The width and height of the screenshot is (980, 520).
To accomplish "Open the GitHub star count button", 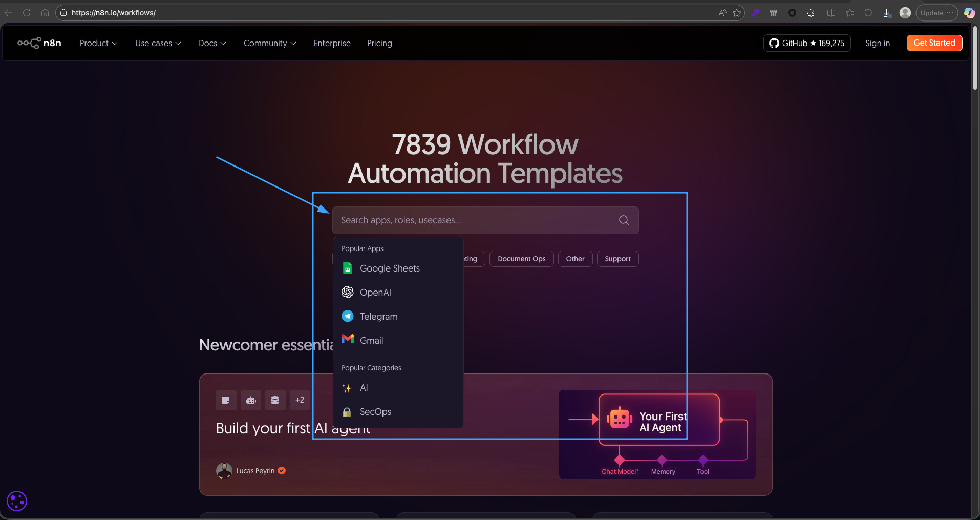I will click(x=806, y=43).
